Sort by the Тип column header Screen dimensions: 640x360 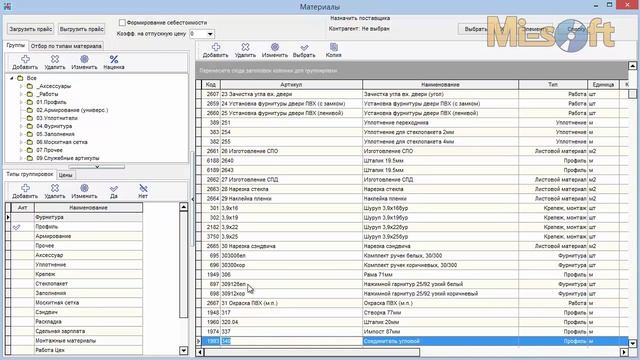tap(553, 84)
